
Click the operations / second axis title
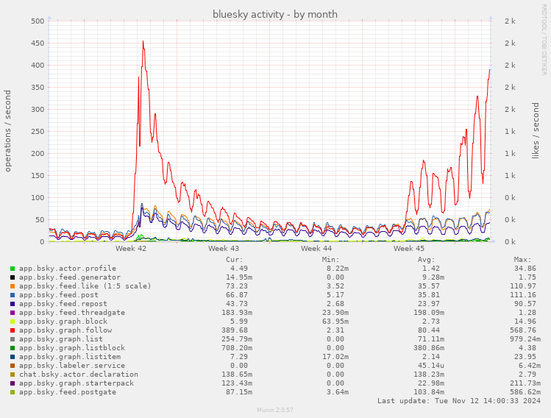(x=8, y=131)
